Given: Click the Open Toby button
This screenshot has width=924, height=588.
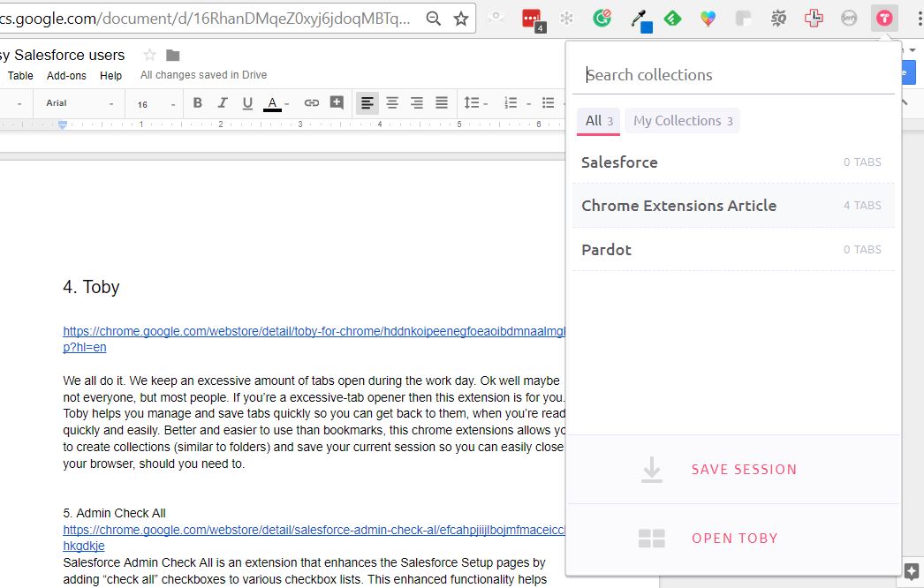Looking at the screenshot, I should (732, 539).
